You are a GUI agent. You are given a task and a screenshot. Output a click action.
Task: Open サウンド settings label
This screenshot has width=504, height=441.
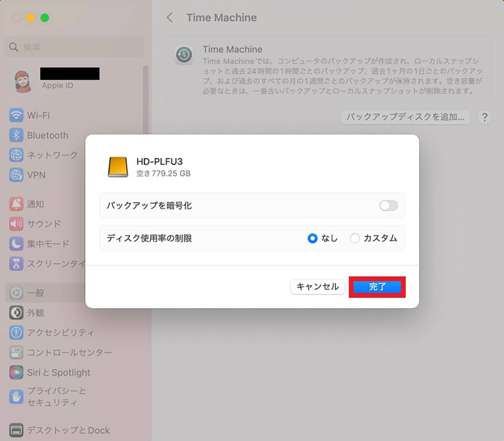44,224
